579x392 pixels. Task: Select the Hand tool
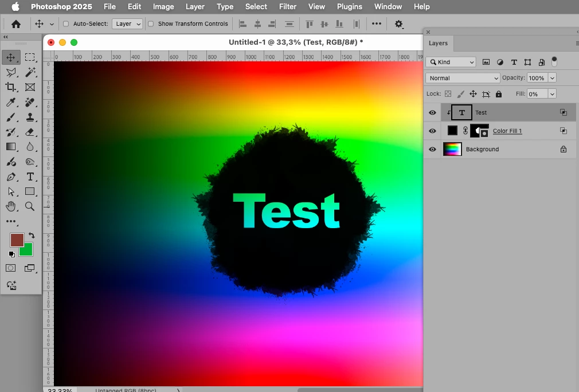point(11,206)
